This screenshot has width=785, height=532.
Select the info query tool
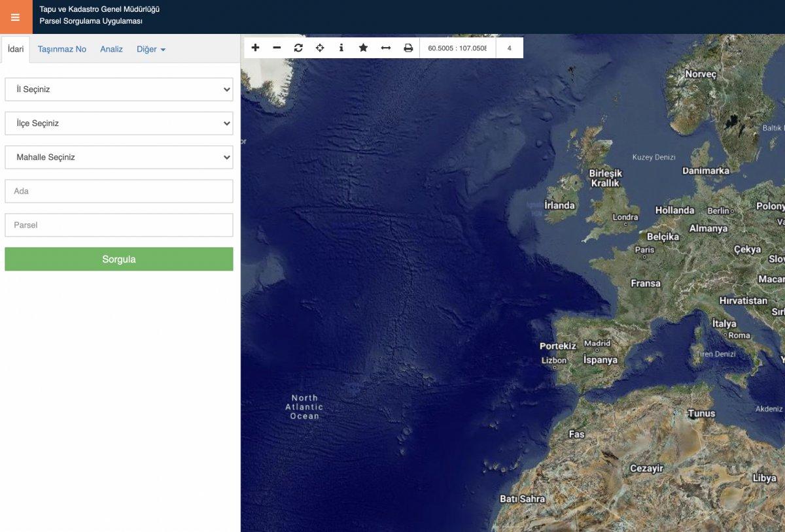341,48
